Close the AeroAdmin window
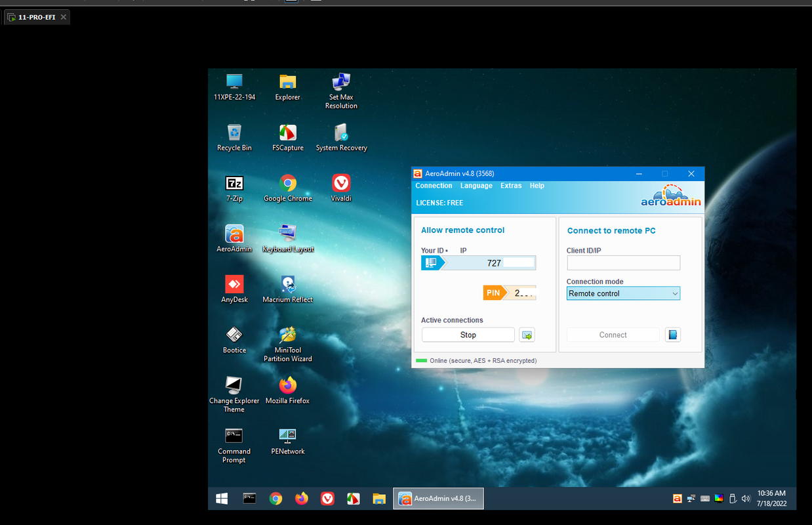The image size is (812, 525). coord(691,174)
